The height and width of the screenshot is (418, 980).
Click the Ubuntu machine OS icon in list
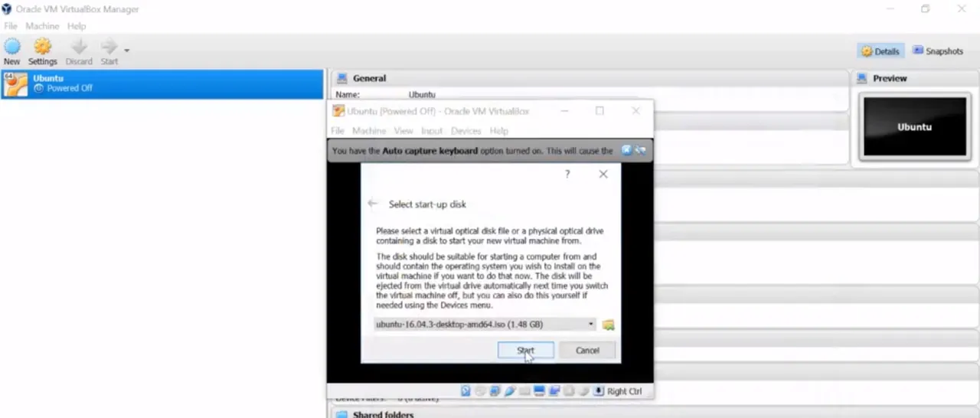point(15,84)
